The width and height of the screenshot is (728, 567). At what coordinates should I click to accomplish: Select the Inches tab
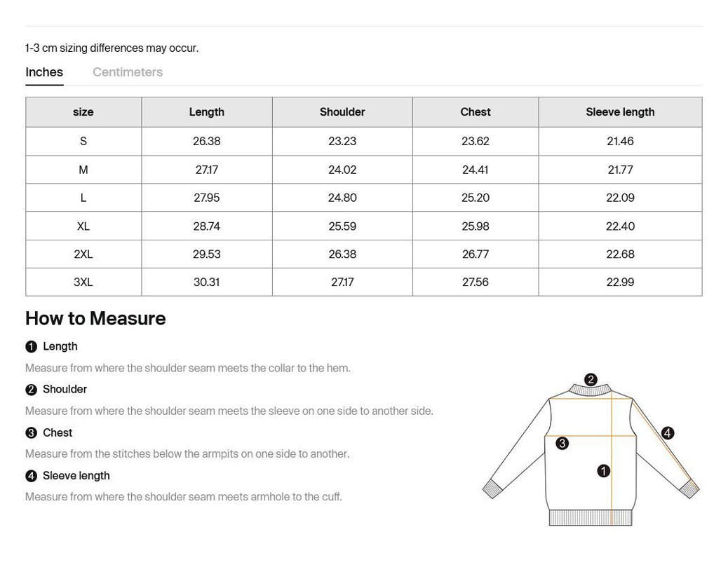click(x=44, y=72)
